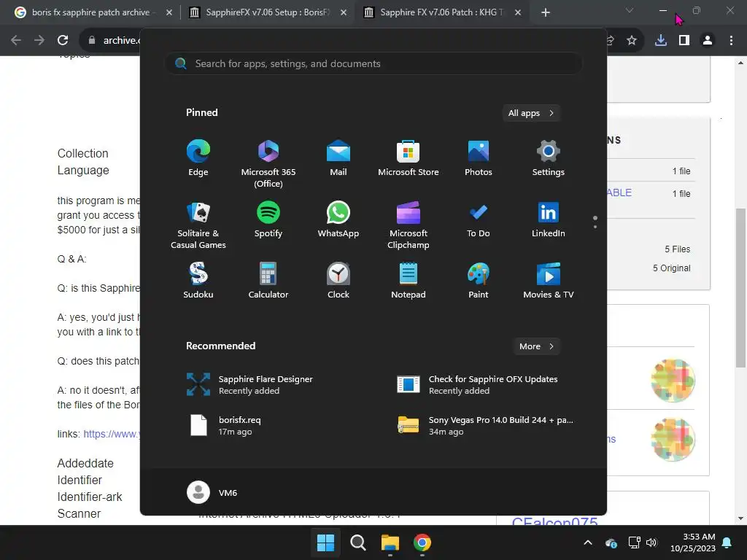The width and height of the screenshot is (747, 560).
Task: Open a new Chrome tab
Action: 546,12
